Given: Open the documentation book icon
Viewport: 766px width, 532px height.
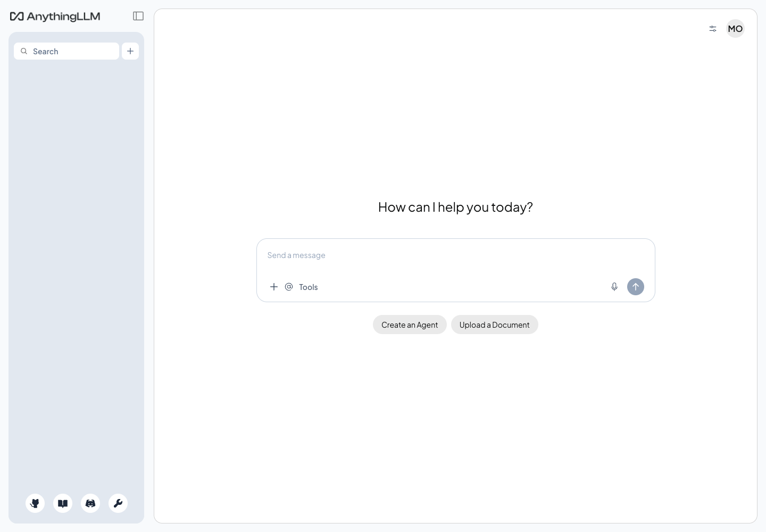Looking at the screenshot, I should [x=63, y=503].
